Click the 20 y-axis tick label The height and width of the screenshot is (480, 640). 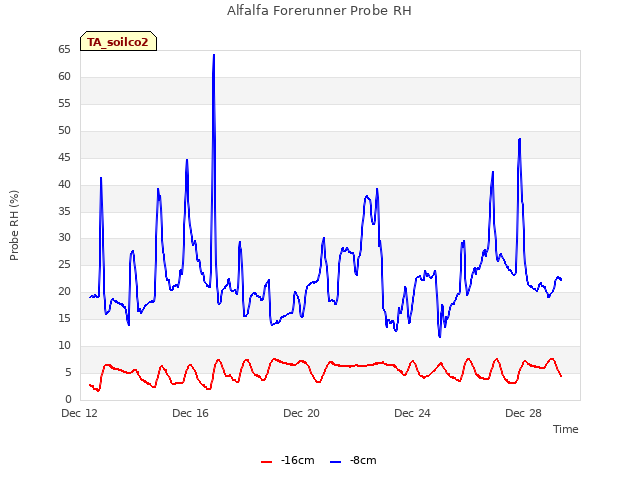pos(64,291)
